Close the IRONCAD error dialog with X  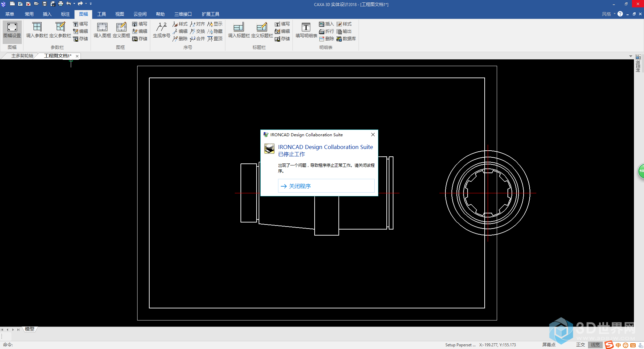(373, 135)
